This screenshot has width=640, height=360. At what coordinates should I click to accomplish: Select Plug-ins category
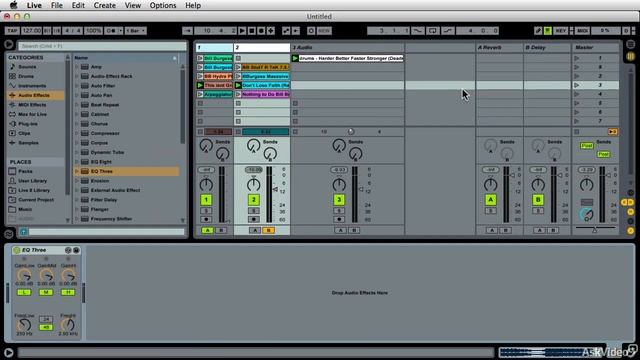pos(28,124)
